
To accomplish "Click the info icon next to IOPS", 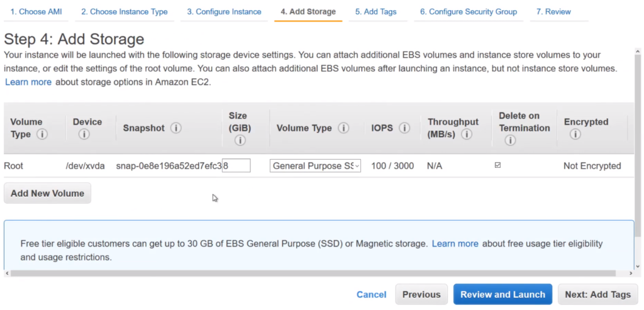I will click(x=404, y=128).
